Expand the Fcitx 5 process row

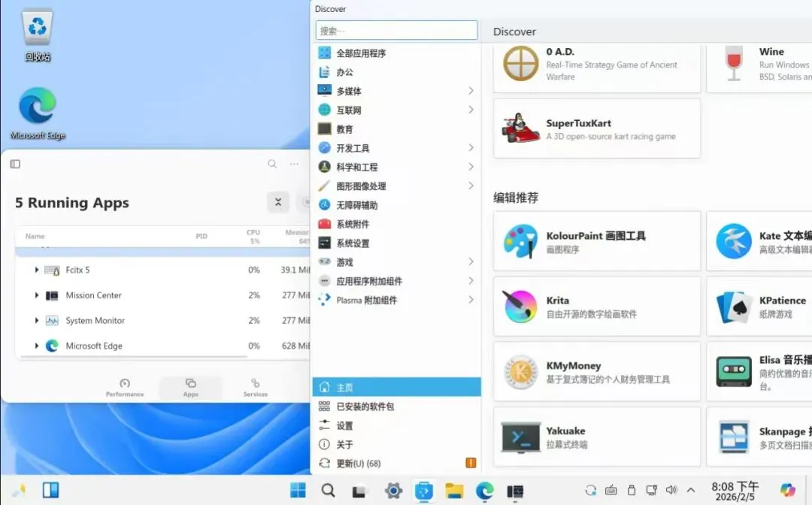(x=37, y=270)
